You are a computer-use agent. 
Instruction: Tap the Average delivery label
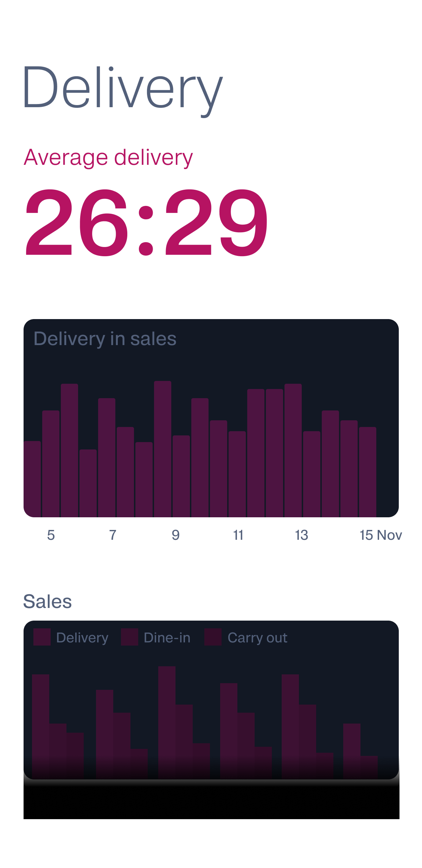(x=108, y=157)
